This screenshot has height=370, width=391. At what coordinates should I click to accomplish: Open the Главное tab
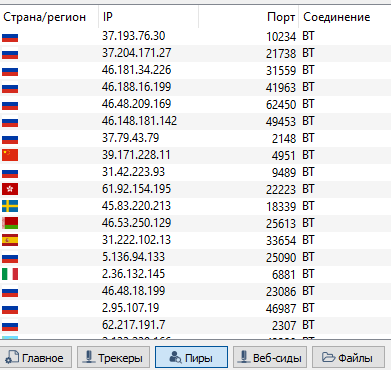pyautogui.click(x=36, y=358)
